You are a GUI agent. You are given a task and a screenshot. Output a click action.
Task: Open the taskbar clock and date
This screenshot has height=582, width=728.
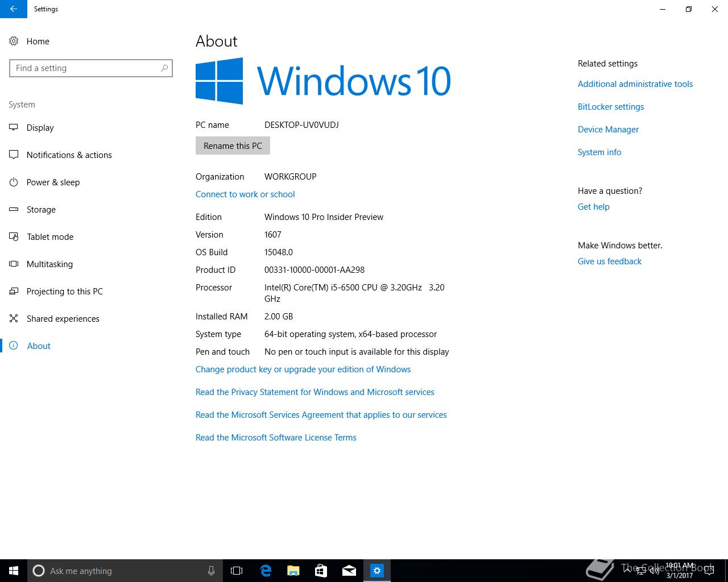click(x=680, y=571)
